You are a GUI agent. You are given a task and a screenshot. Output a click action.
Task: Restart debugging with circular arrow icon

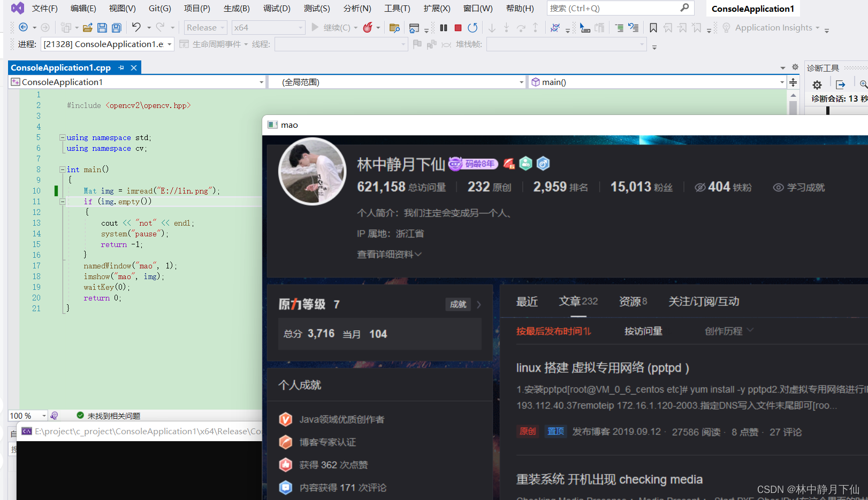(x=473, y=27)
